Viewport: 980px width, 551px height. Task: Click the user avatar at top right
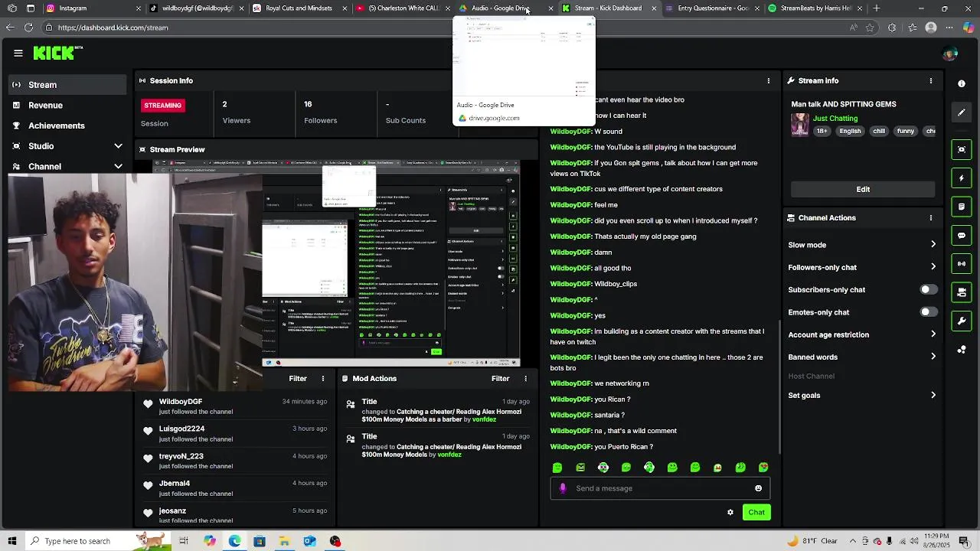(x=950, y=54)
